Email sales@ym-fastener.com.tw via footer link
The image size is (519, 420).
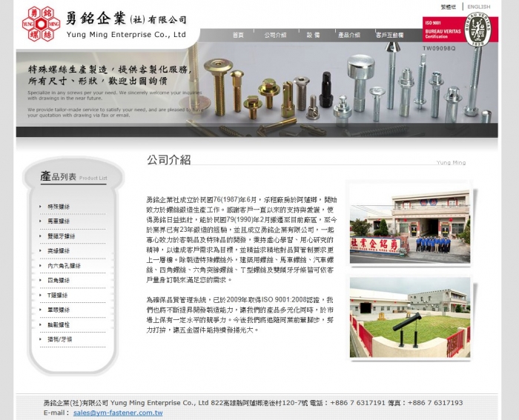[x=118, y=413]
